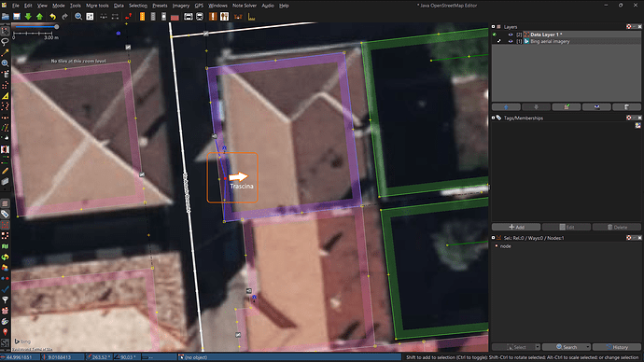Toggle Tags/Memberships panel from left sidebar
Screen dimensions: 644x362
[x=5, y=215]
